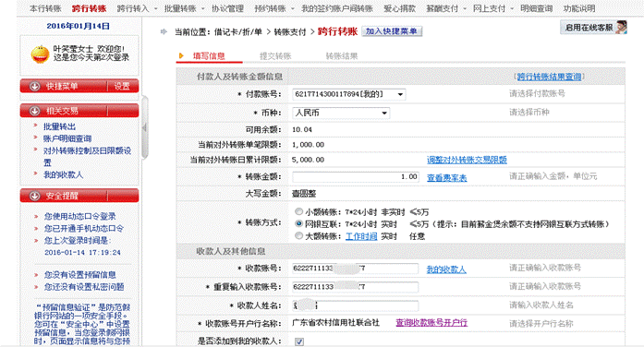Viewport: 644px width, 347px height.
Task: Open the 付款账号 account dropdown
Action: [348, 94]
